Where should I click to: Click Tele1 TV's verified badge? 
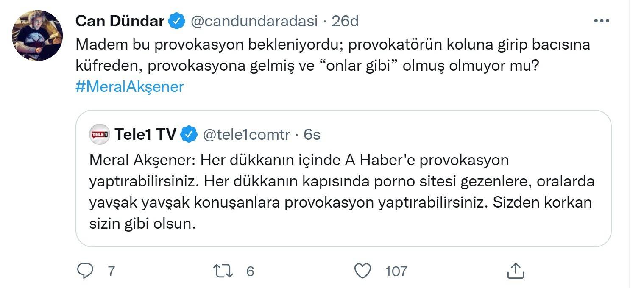(189, 135)
